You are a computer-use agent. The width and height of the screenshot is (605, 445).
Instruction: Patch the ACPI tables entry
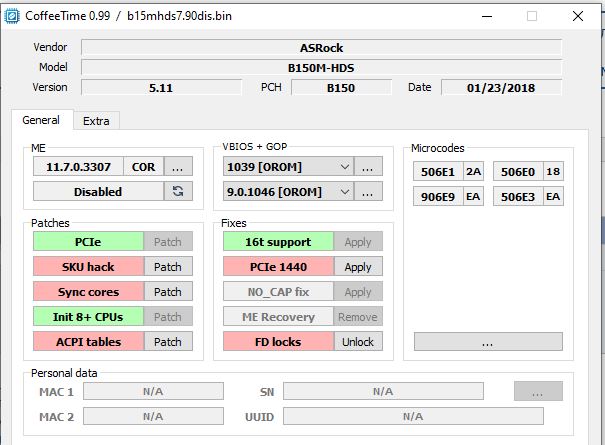[168, 342]
